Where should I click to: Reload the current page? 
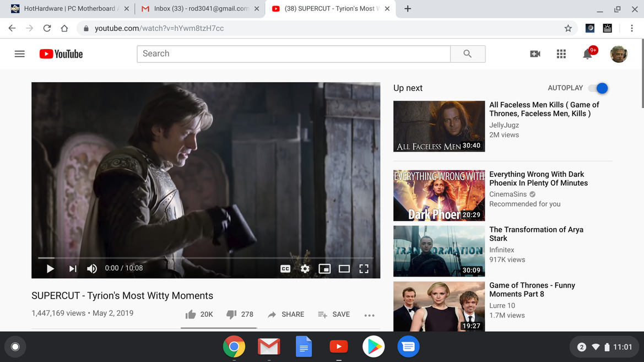47,28
